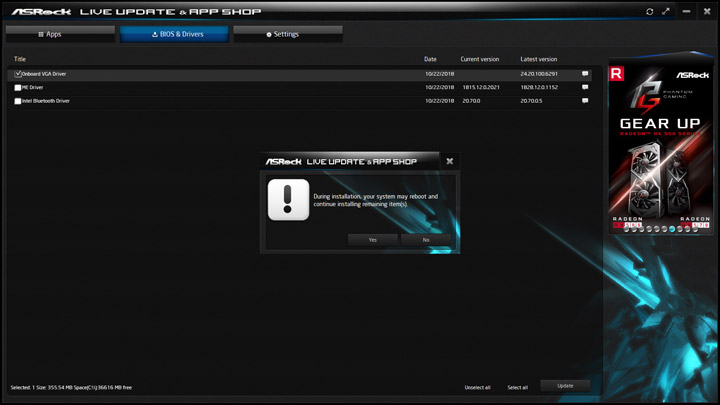
Task: Click the selected size status text
Action: pos(71,388)
